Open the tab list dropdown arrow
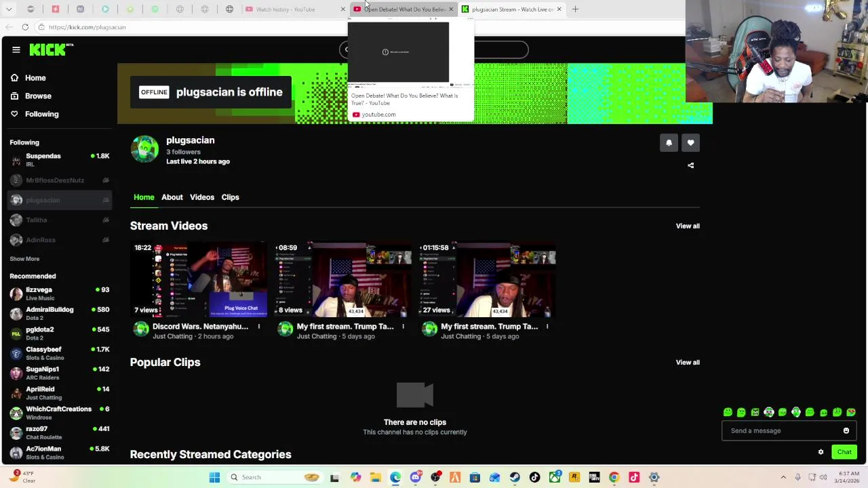This screenshot has width=868, height=488. point(9,9)
